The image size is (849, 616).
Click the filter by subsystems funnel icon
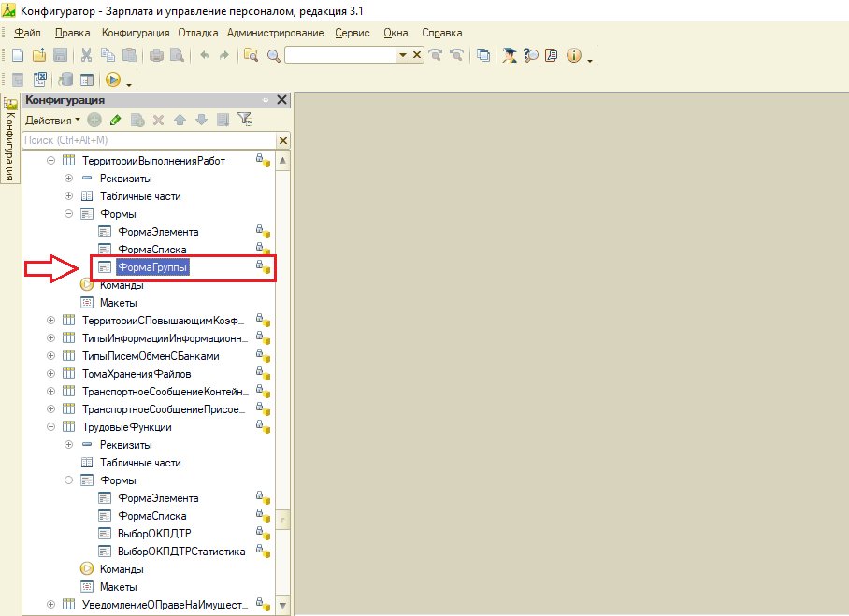point(245,119)
